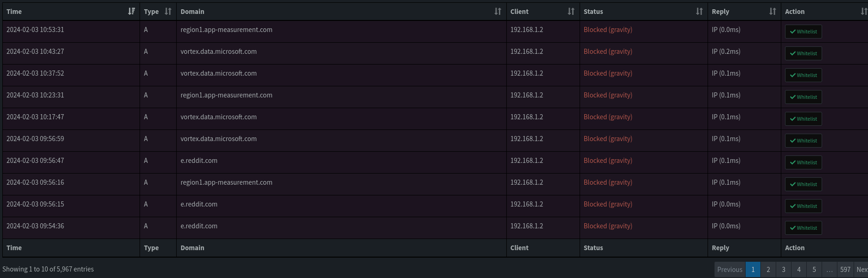Whitelist the 10:53:31 region1.app-measurement.com query

coord(803,32)
